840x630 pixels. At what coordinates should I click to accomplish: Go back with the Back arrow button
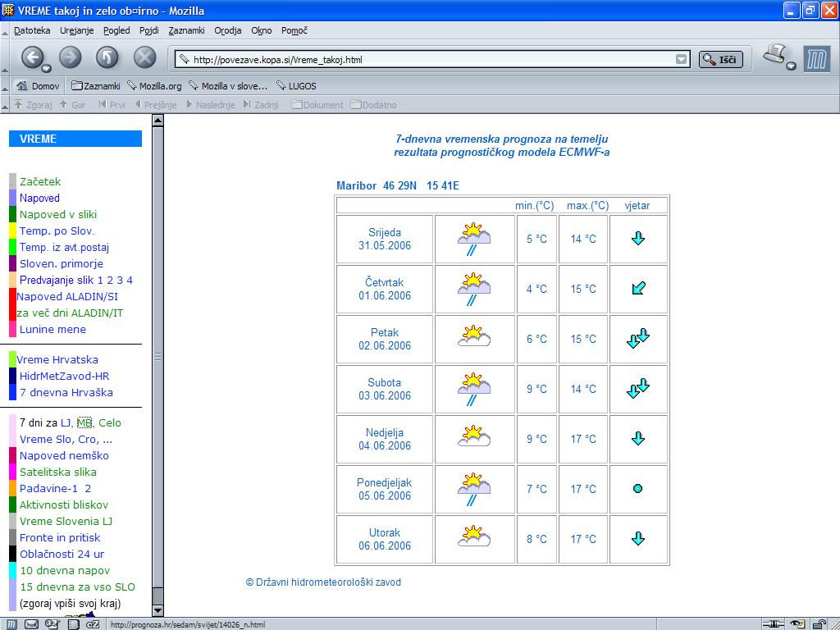click(32, 57)
